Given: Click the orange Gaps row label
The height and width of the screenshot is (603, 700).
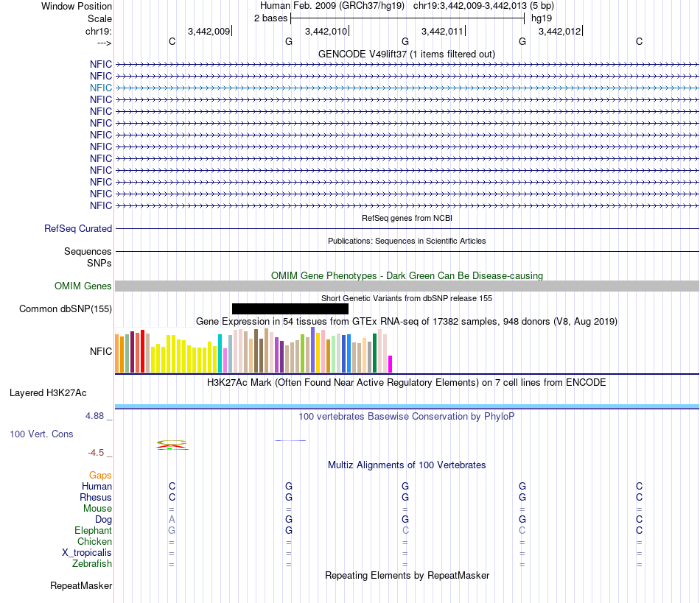Looking at the screenshot, I should (x=100, y=476).
